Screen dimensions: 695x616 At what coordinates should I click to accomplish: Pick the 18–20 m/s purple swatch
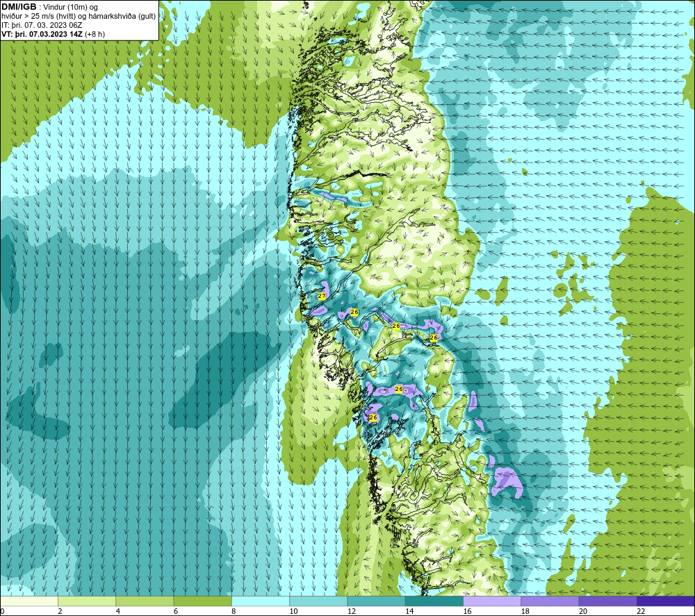tap(550, 601)
